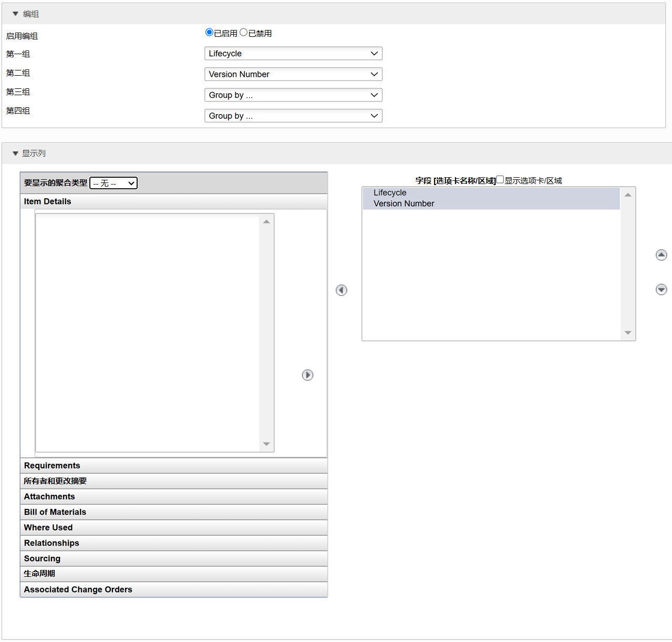Screen dimensions: 672x642
Task: Click the Item Details list scroll-down arrow
Action: 266,444
